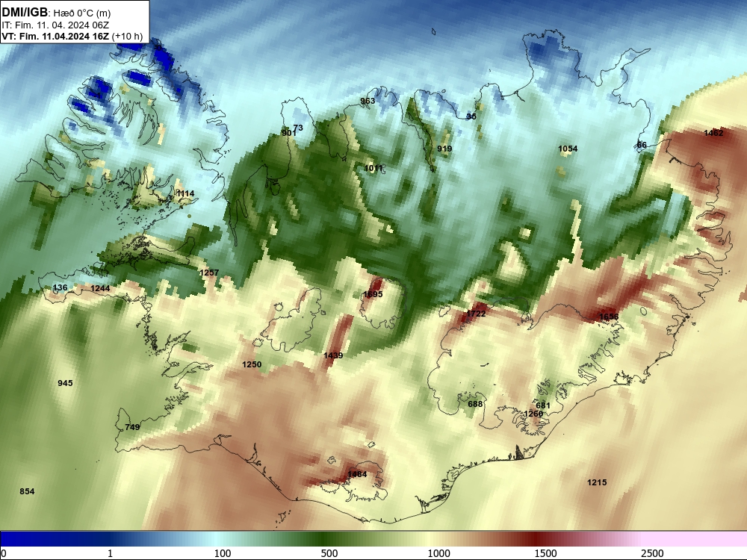747x560 pixels.
Task: Click the 1462 value near east coast
Action: [713, 133]
